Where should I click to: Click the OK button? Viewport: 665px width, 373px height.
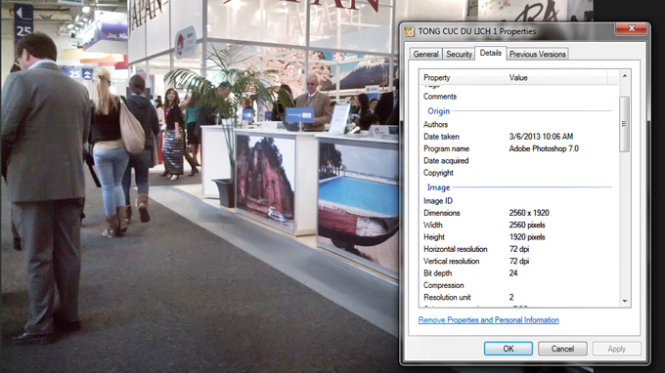point(508,349)
